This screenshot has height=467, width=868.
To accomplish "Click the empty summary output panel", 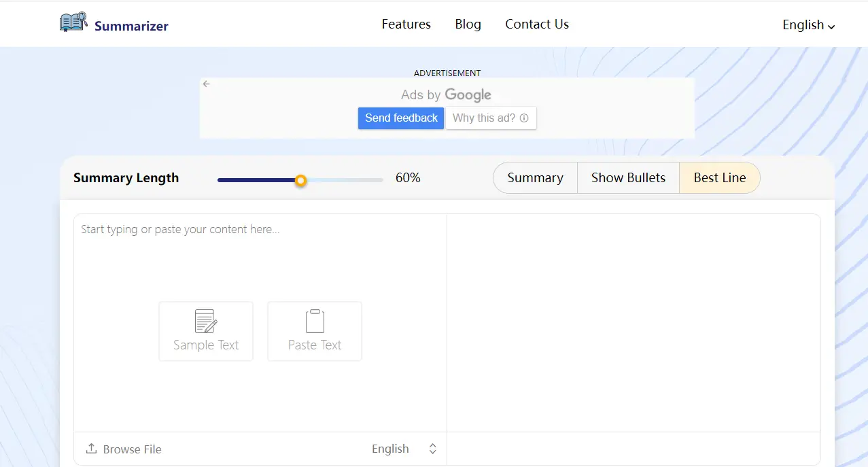I will tap(633, 323).
